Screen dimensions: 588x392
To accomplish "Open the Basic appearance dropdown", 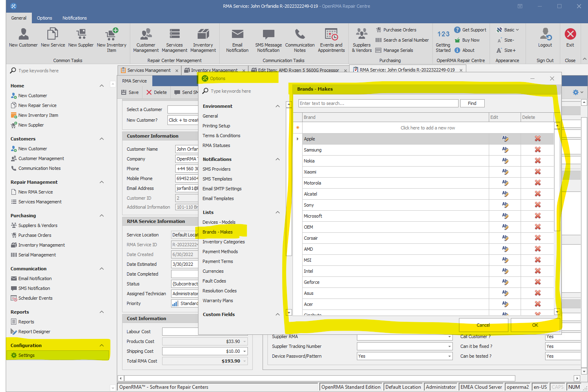I will pyautogui.click(x=508, y=30).
